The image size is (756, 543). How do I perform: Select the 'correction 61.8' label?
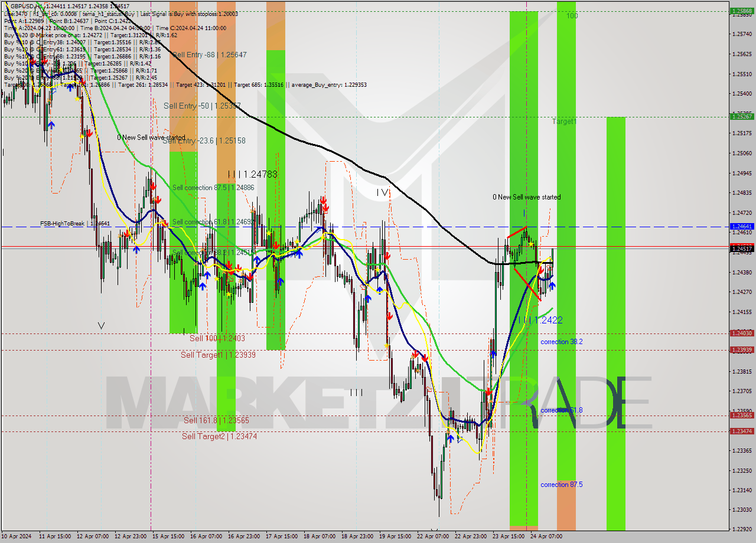click(562, 410)
